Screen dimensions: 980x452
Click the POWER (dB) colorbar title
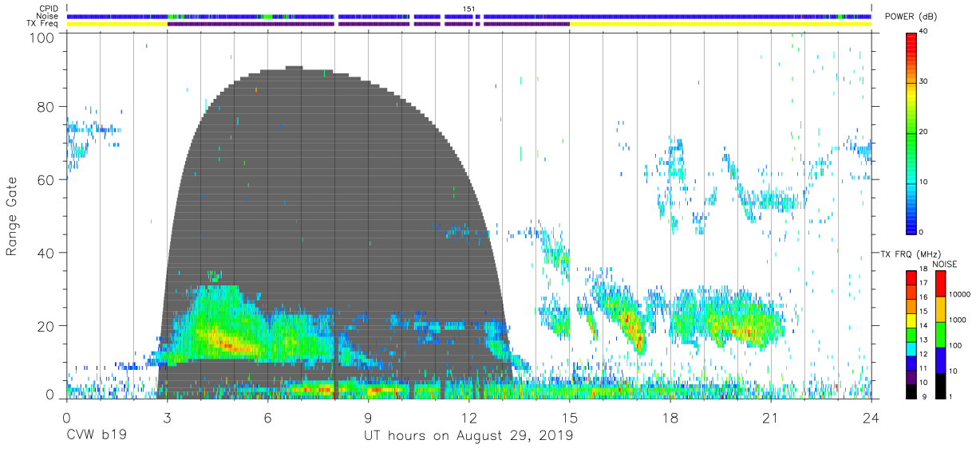[911, 16]
